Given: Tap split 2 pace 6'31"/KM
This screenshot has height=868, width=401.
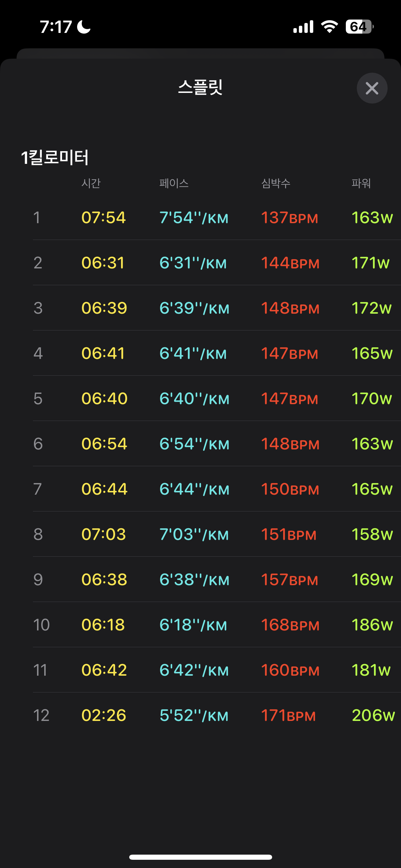Looking at the screenshot, I should tap(193, 263).
